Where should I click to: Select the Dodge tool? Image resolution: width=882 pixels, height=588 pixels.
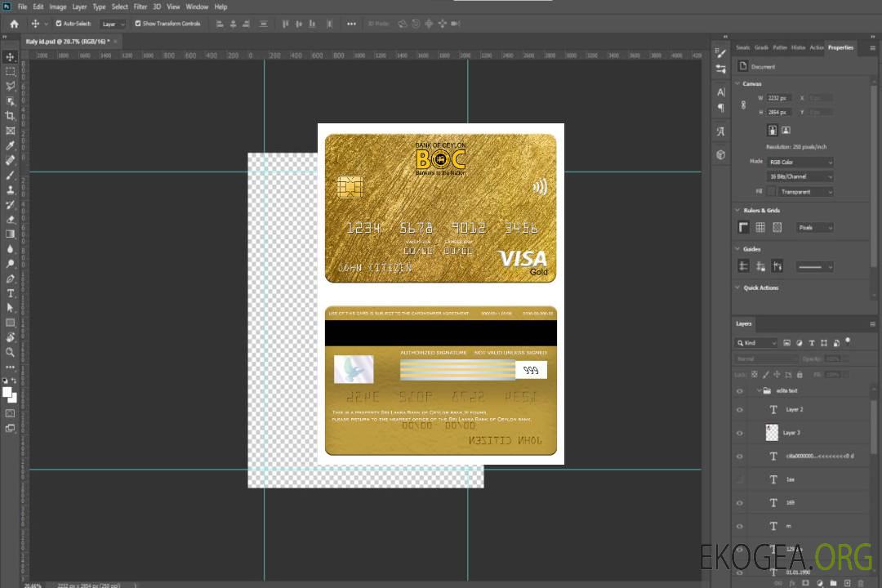(10, 263)
